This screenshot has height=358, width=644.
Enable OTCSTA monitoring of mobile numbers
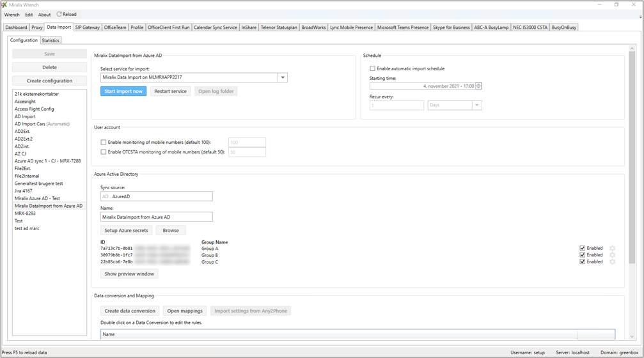click(x=104, y=152)
